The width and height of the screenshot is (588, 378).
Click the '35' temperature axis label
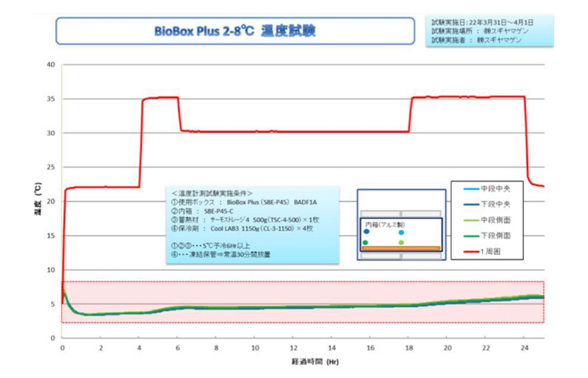pos(51,98)
